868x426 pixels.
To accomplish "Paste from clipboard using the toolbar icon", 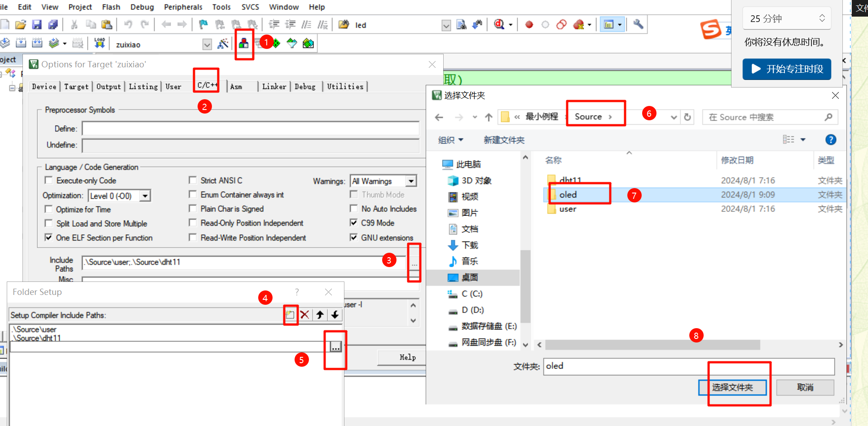I will point(106,25).
